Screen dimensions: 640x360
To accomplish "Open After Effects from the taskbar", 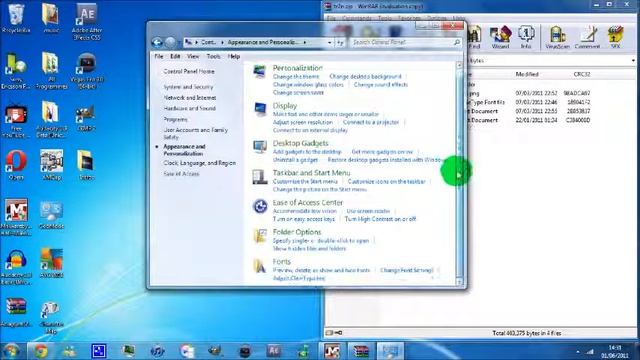I will click(274, 351).
